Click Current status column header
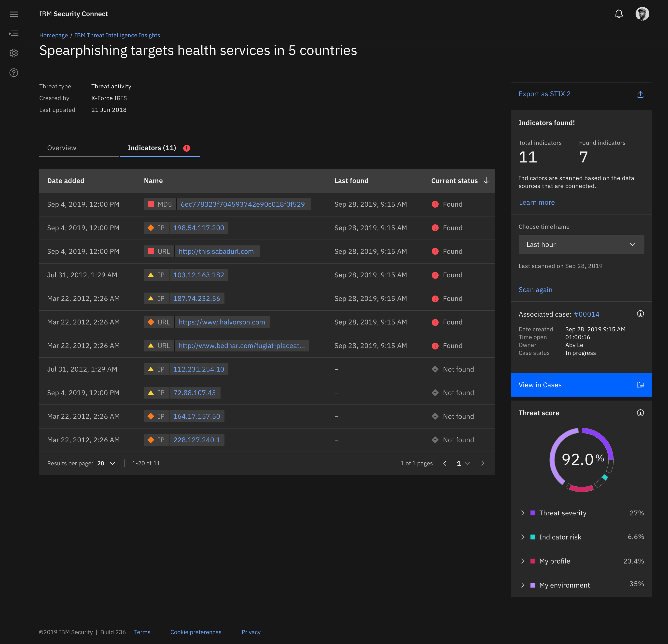 [454, 181]
